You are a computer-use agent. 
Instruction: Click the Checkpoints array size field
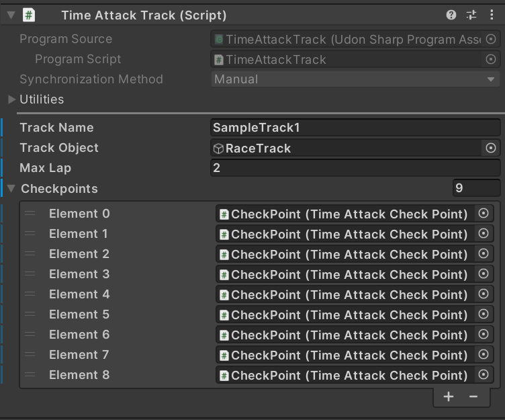point(476,188)
